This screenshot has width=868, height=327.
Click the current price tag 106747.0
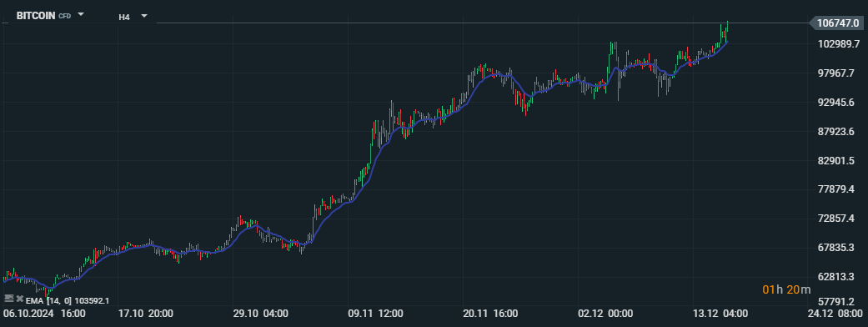(837, 23)
